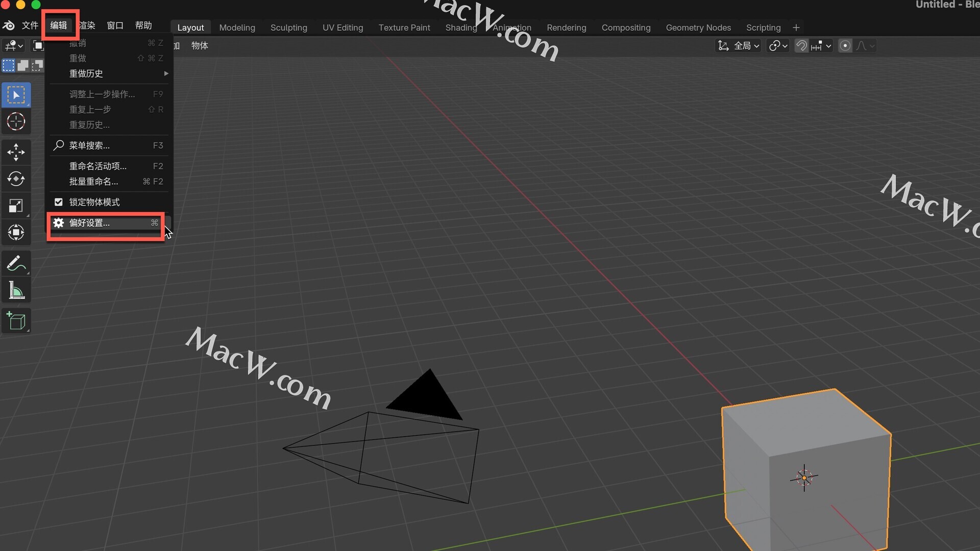Open the snapping options dropdown

pyautogui.click(x=822, y=46)
